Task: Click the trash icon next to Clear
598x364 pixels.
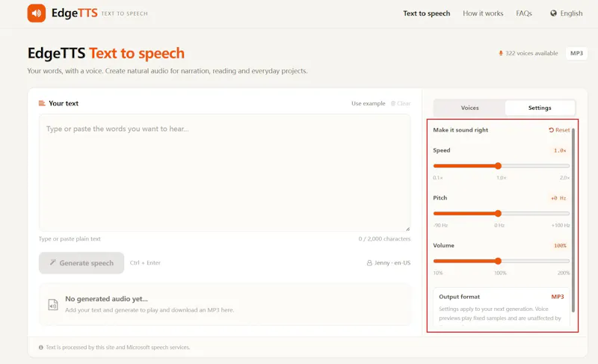Action: pos(393,103)
